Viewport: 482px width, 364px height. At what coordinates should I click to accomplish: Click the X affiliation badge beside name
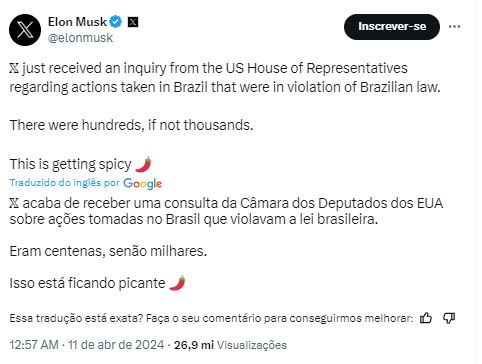point(133,22)
